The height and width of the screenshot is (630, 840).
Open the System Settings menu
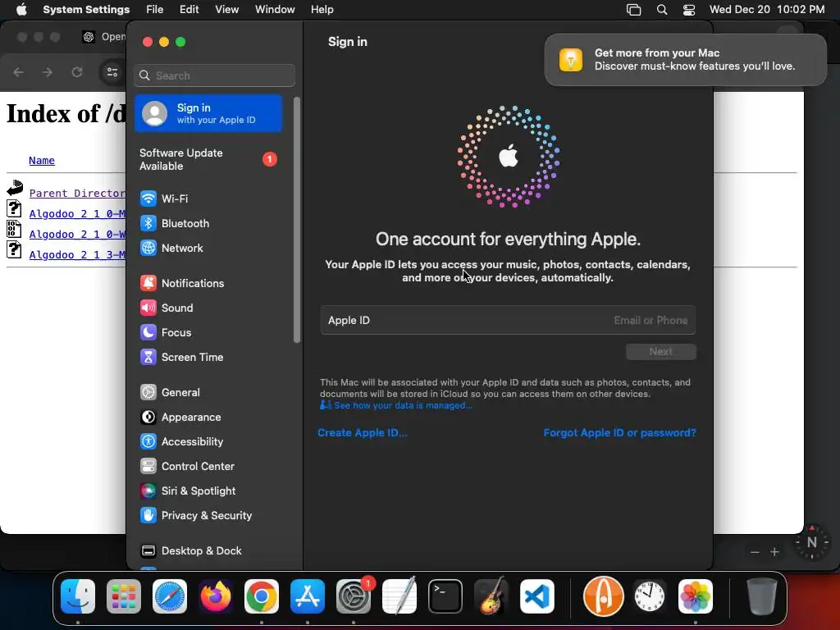tap(86, 10)
